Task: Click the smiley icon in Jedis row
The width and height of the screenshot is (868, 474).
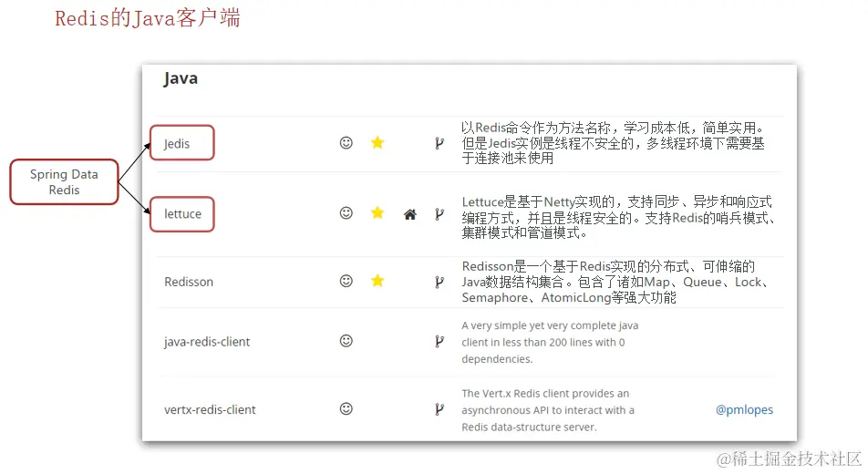Action: pos(346,143)
